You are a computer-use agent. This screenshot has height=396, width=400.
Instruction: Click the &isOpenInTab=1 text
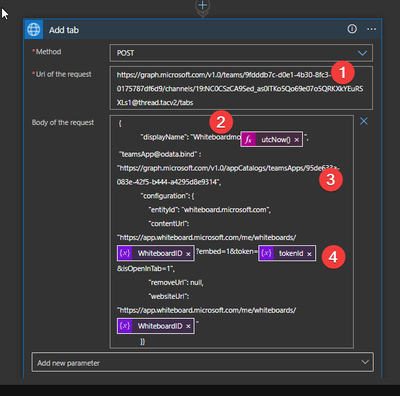(146, 268)
